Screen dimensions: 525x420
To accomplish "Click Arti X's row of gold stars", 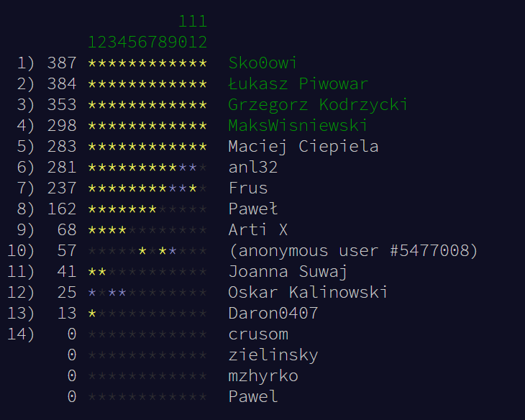I will pos(107,230).
